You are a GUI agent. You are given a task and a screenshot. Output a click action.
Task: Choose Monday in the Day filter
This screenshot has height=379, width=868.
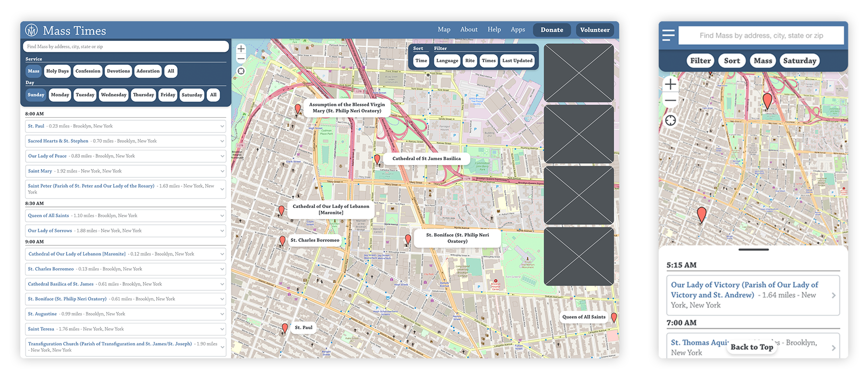60,95
